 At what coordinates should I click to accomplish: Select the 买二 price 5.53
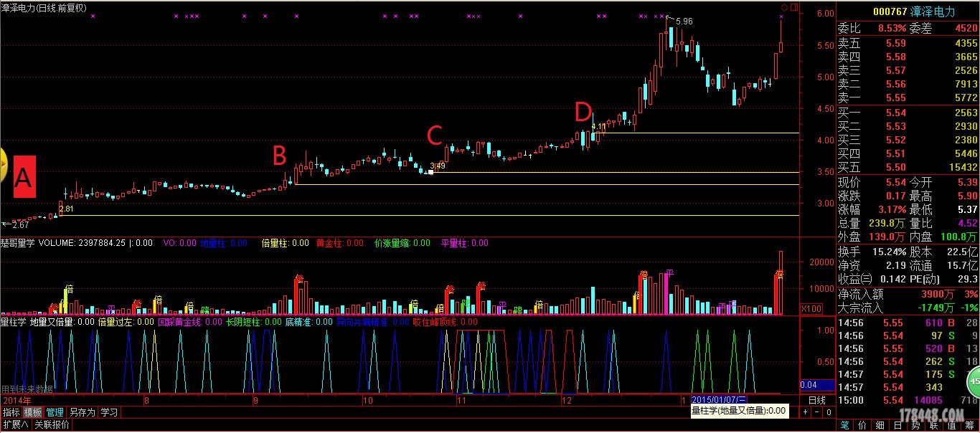pos(896,127)
